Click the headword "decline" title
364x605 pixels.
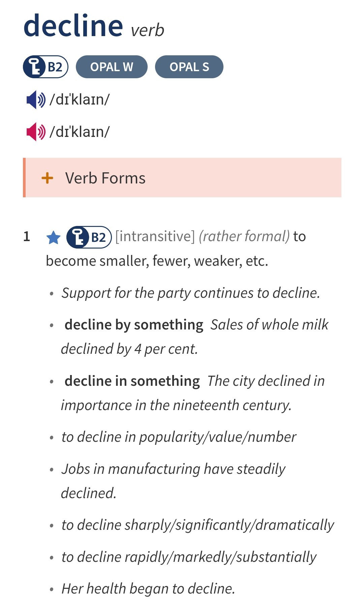click(x=73, y=26)
